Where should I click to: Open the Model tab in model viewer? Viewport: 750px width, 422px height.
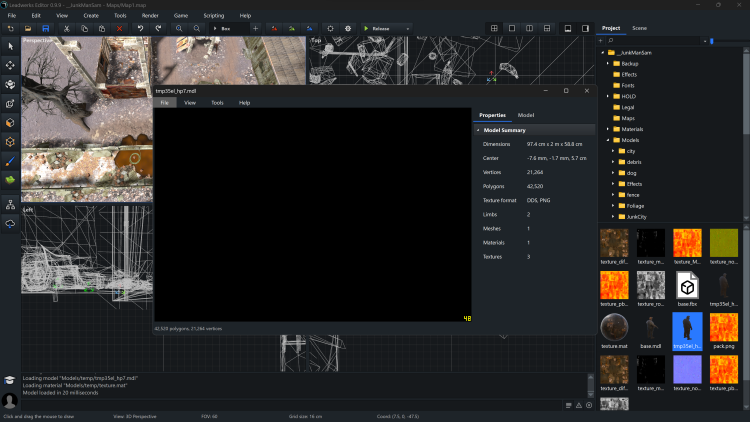pos(525,115)
